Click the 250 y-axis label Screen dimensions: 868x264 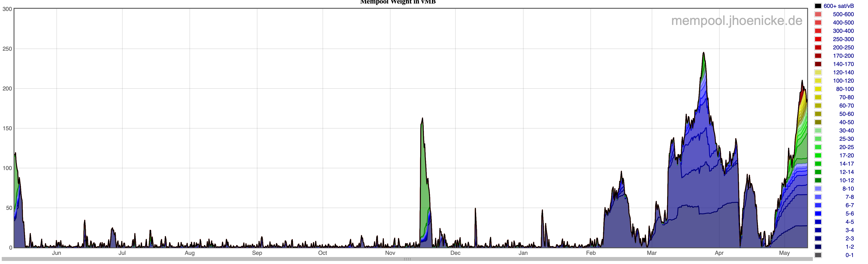click(x=7, y=49)
